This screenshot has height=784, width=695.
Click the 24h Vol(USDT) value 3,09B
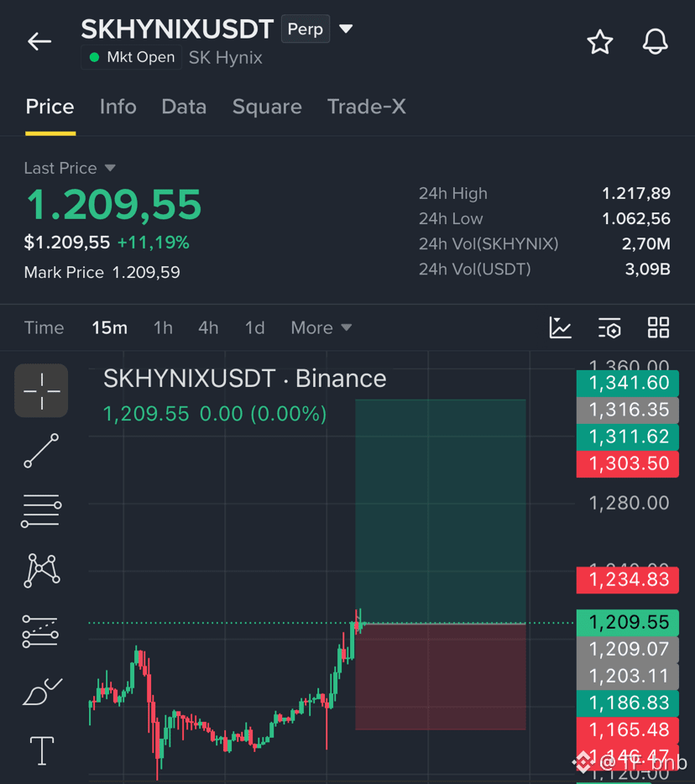click(x=647, y=269)
